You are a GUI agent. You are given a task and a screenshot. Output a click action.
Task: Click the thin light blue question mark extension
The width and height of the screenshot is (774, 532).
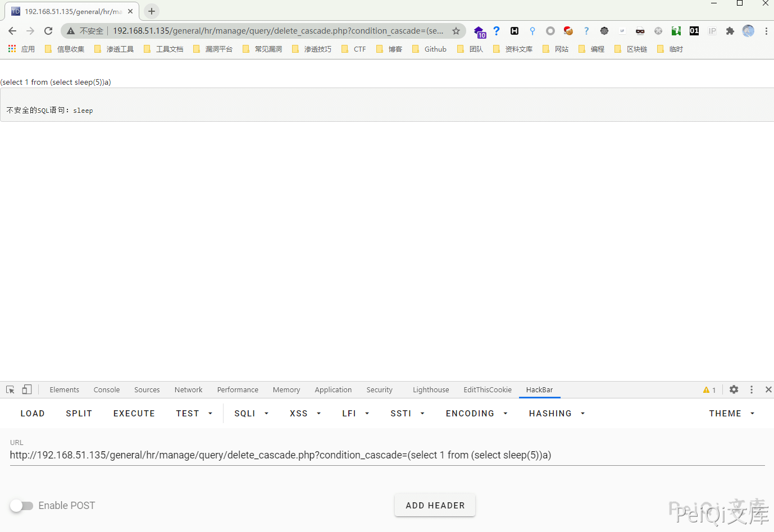586,31
